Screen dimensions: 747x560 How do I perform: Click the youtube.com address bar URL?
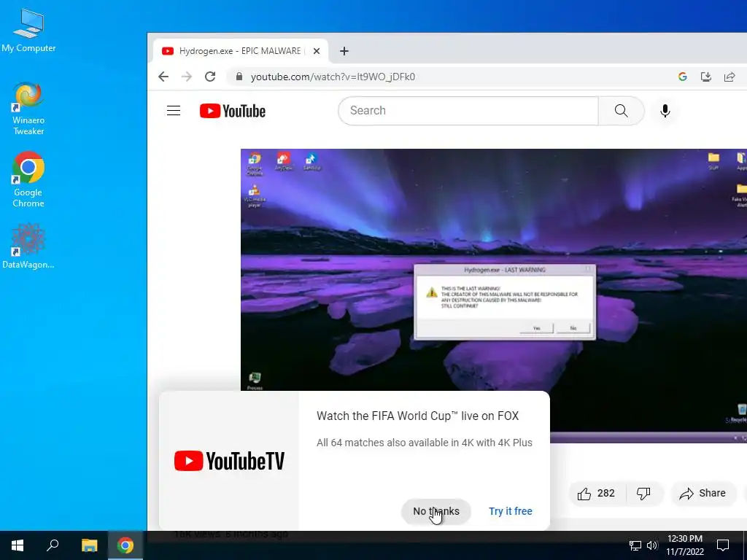point(333,77)
